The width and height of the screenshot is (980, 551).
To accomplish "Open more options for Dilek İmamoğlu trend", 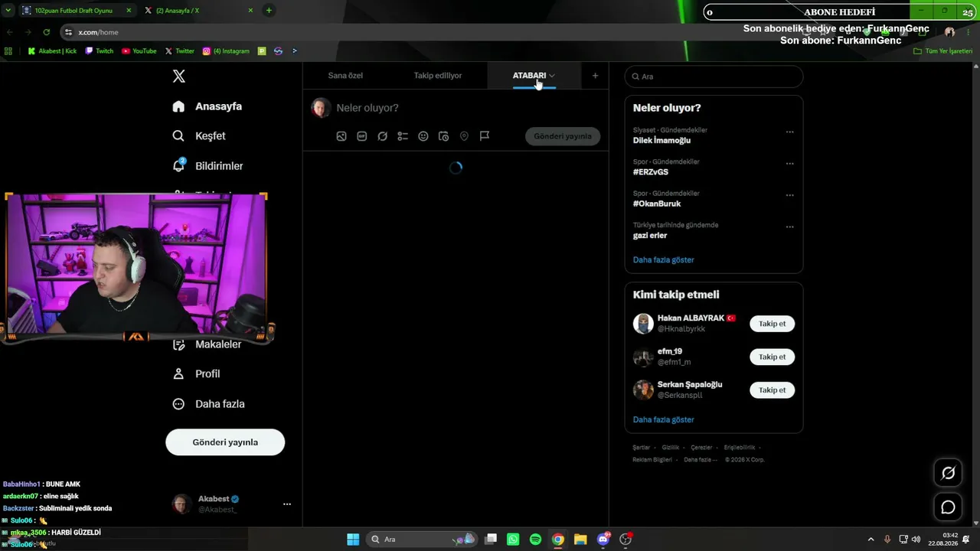I will [x=789, y=132].
